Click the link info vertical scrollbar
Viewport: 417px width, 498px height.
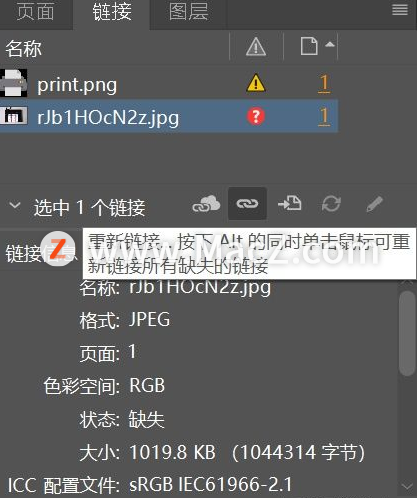click(407, 333)
